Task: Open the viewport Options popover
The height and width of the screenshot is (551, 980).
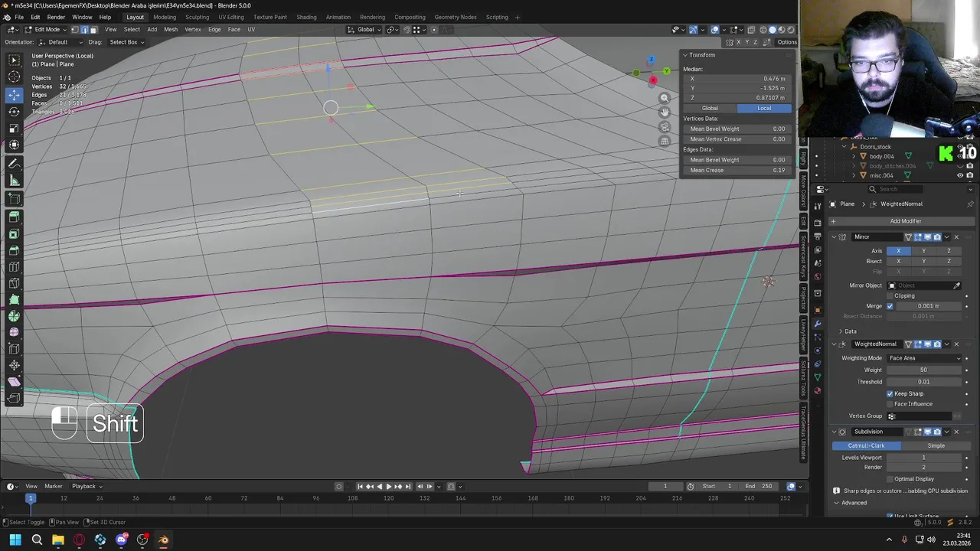Action: 786,42
